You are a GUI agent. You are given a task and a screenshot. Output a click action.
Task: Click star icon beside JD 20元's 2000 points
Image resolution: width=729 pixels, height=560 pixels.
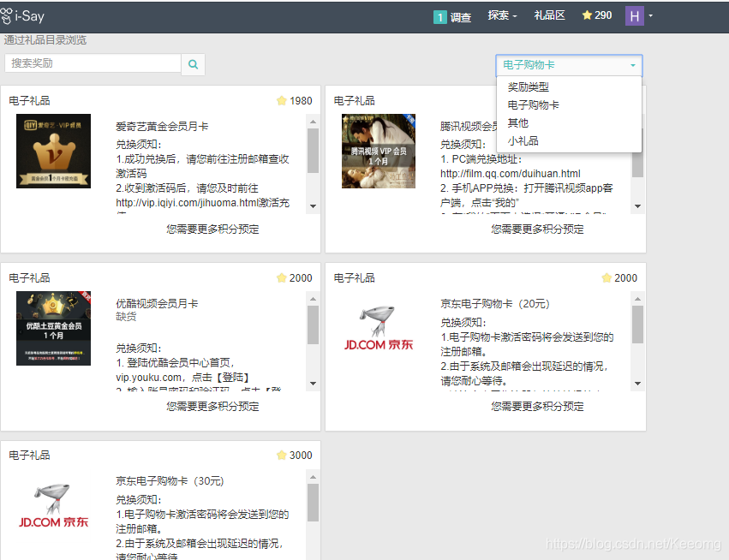click(x=607, y=277)
